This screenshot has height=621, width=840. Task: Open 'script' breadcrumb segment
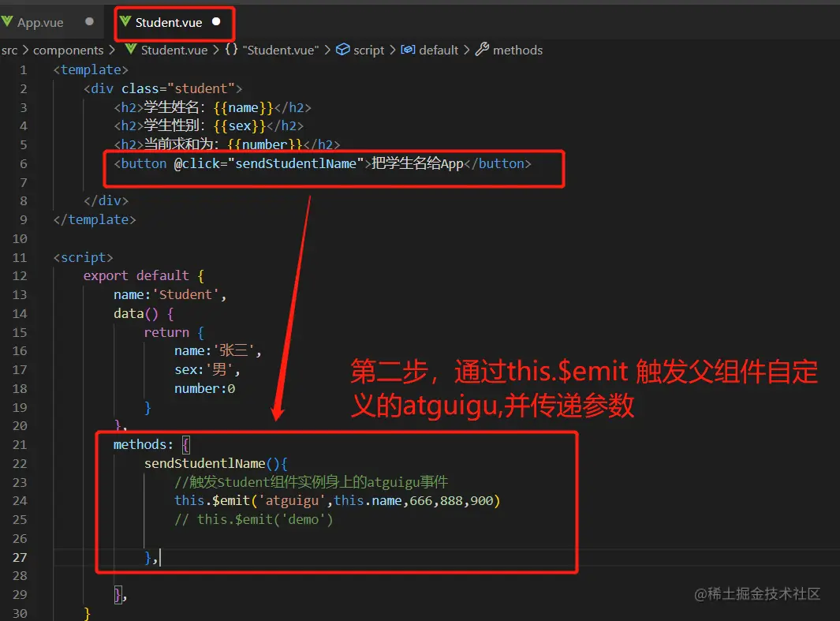pos(368,51)
